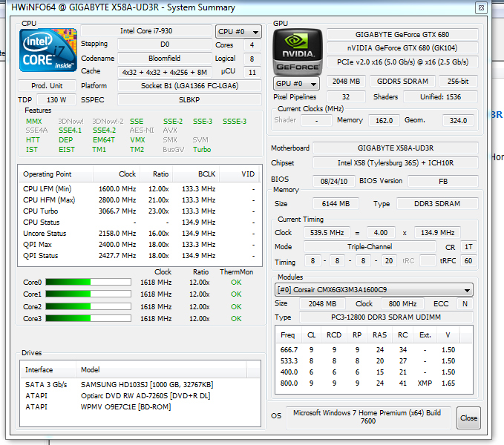Select the CPU LFM (Min) row

140,189
